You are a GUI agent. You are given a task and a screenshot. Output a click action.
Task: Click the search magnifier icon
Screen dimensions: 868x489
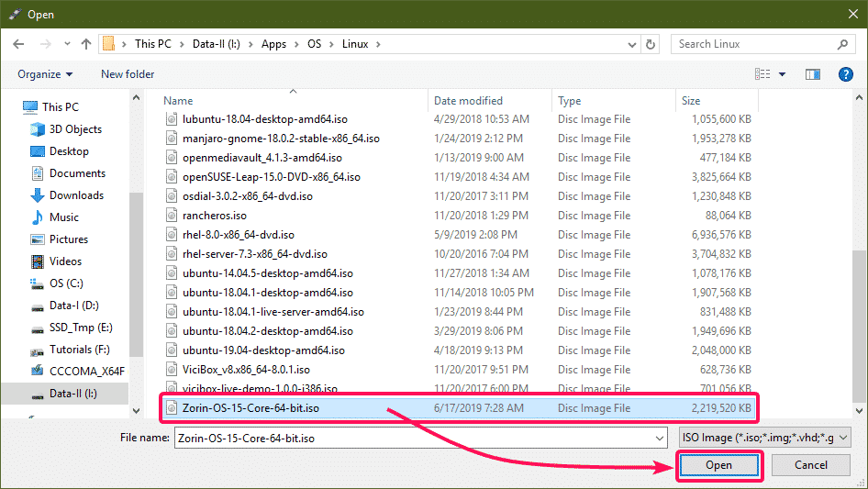pos(842,44)
